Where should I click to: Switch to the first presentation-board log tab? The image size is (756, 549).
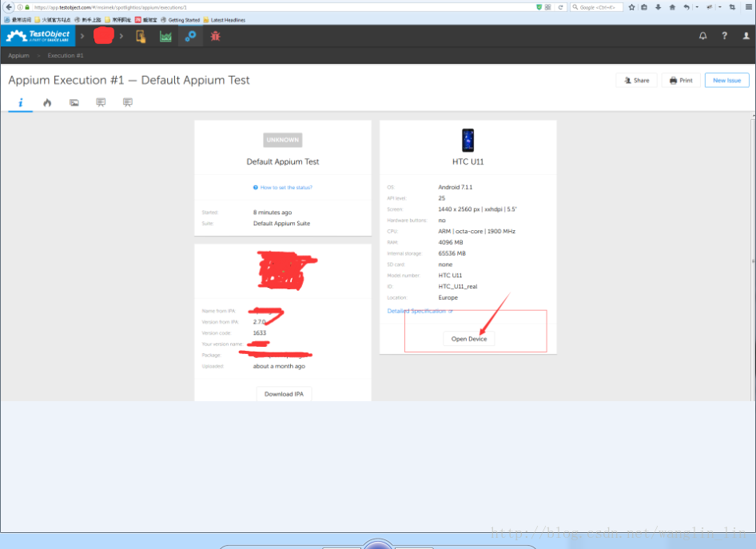pyautogui.click(x=101, y=102)
